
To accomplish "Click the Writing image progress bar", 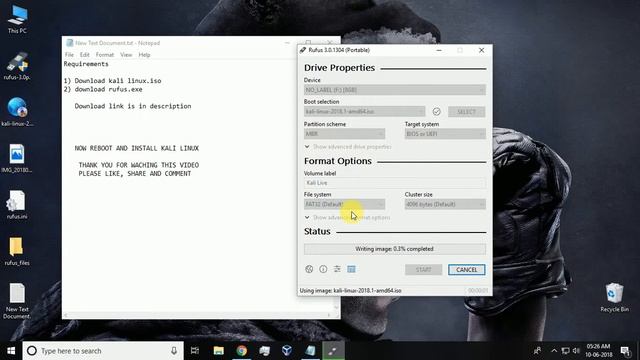I will tap(395, 249).
